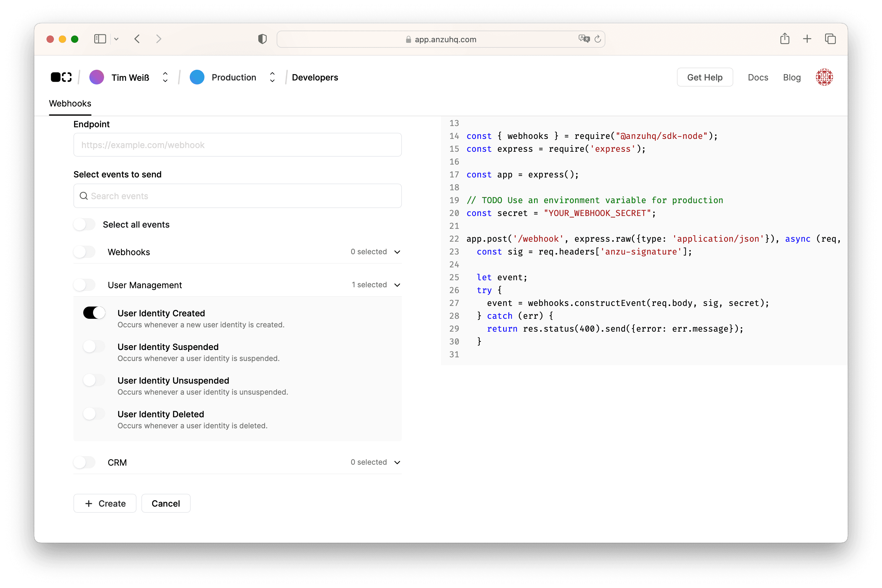The height and width of the screenshot is (588, 882).
Task: Click the translate page icon
Action: click(x=584, y=39)
